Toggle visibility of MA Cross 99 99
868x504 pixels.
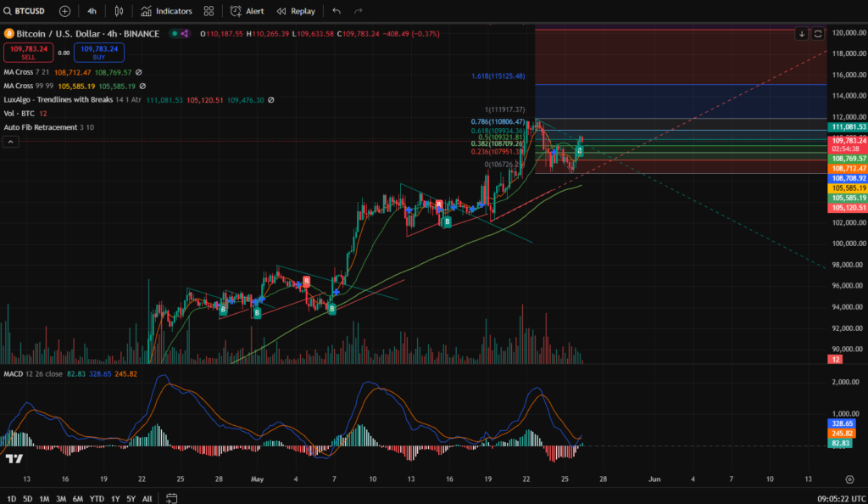(142, 86)
